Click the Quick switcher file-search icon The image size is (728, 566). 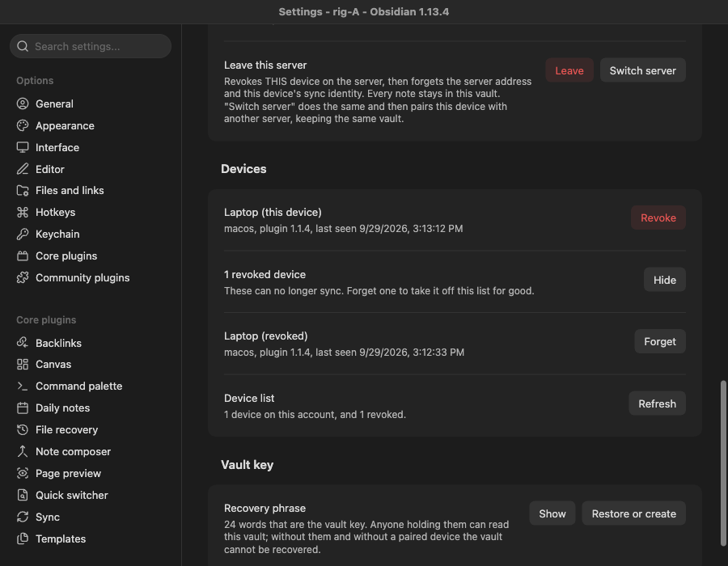[23, 495]
